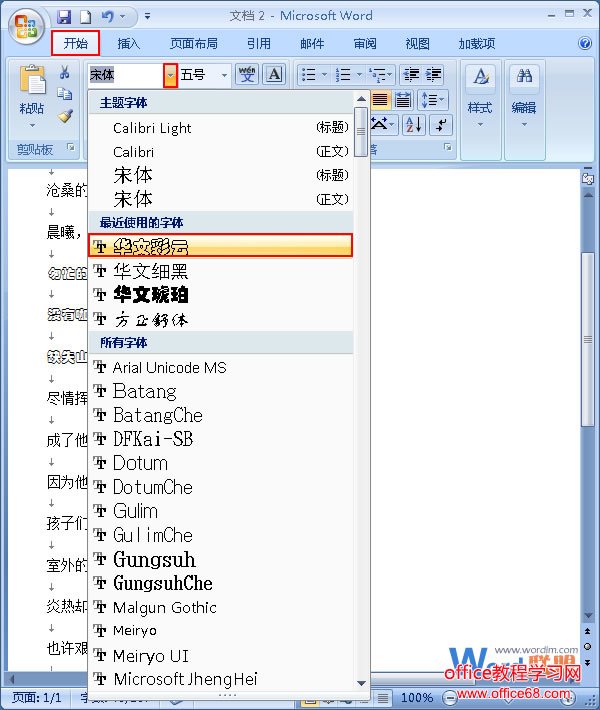Undo the last action
Image resolution: width=600 pixels, height=710 pixels.
(x=107, y=17)
